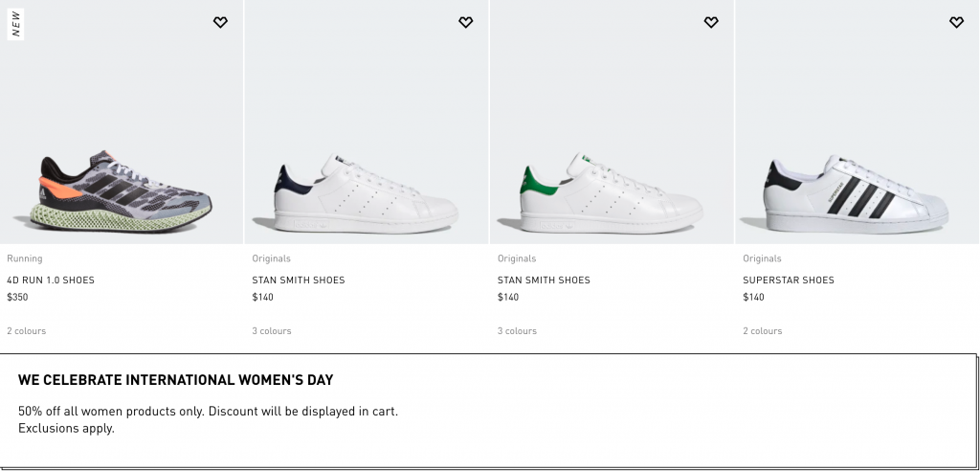The image size is (980, 471).
Task: Save Superstar Shoes with the heart icon
Action: (x=955, y=22)
